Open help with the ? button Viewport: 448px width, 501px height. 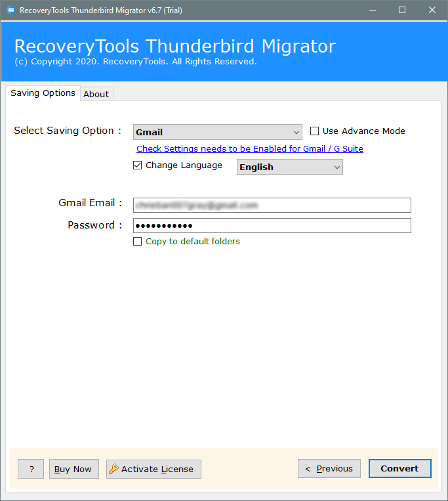tap(31, 469)
